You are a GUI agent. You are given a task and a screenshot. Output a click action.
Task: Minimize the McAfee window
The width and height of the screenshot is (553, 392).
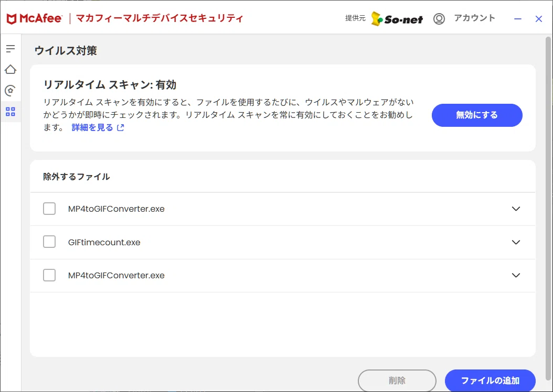click(517, 19)
